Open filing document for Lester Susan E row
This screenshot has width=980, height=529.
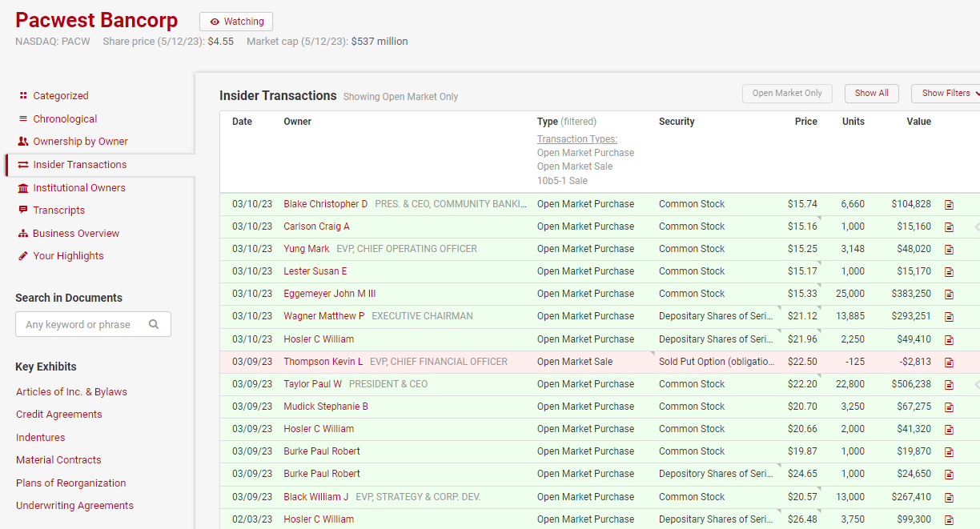click(949, 271)
